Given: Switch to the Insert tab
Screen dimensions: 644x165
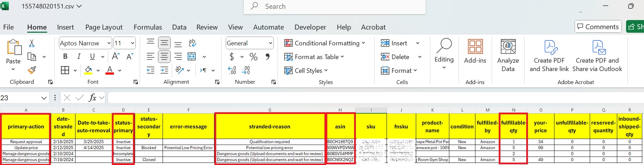Looking at the screenshot, I should [65, 27].
